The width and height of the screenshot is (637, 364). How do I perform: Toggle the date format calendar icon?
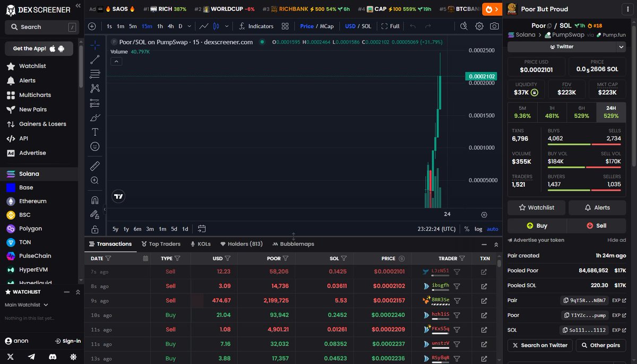(x=145, y=258)
